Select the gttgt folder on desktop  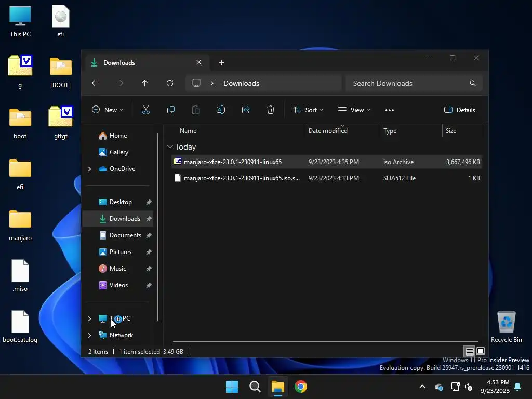click(61, 123)
